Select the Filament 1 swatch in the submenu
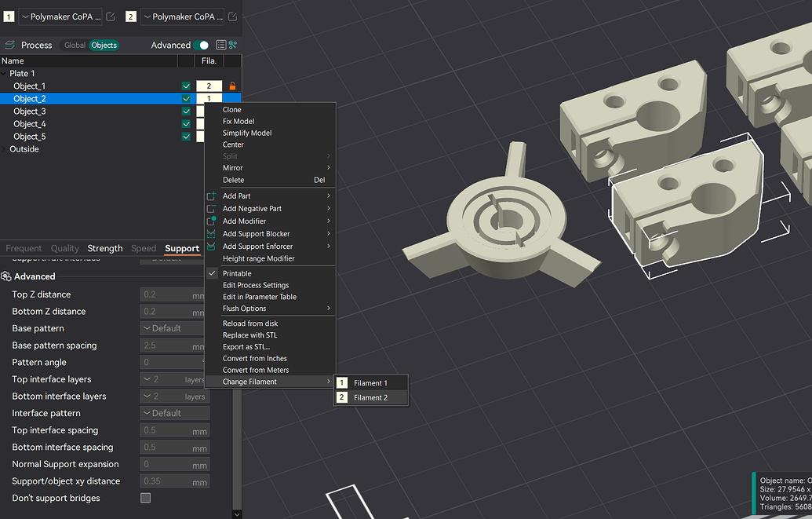This screenshot has height=519, width=812. point(342,383)
